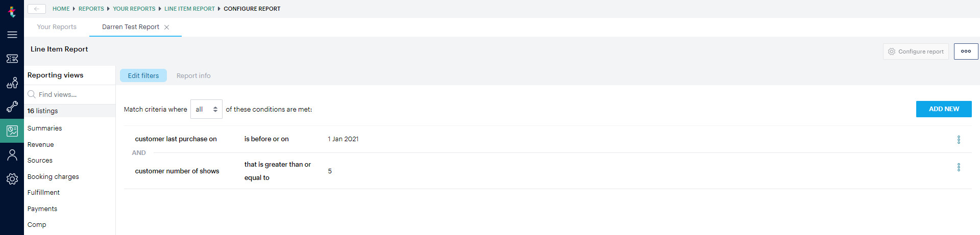This screenshot has height=235, width=980.
Task: Click the wrench tools sidebar icon
Action: coord(12,107)
